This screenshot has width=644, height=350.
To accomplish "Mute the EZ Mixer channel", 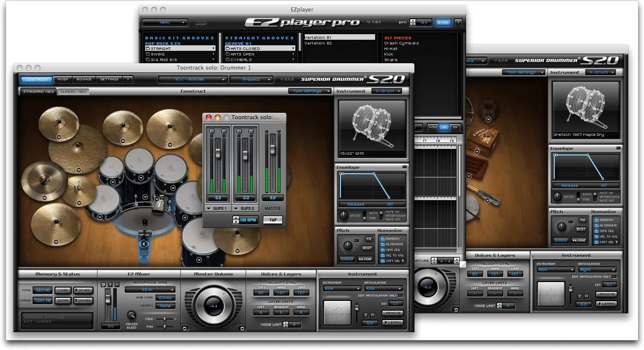I will coord(117,285).
